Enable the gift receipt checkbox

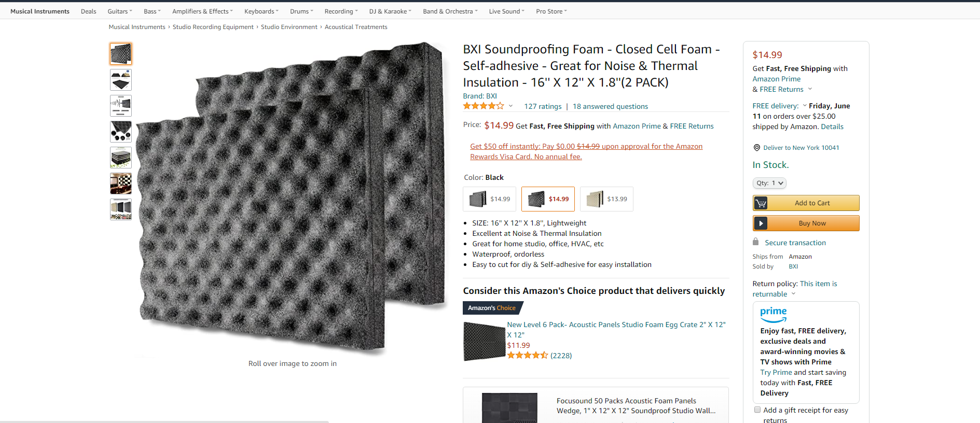(757, 410)
